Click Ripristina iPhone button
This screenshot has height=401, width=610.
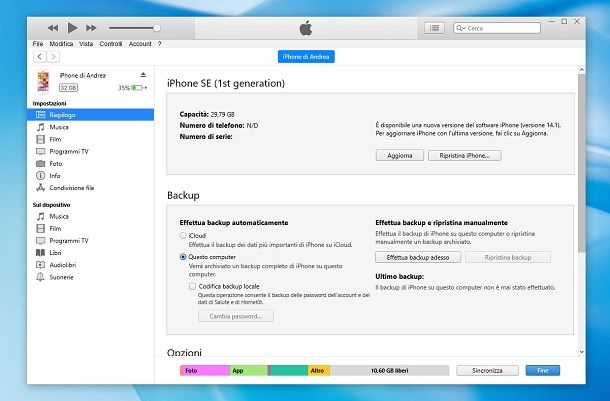tap(465, 156)
